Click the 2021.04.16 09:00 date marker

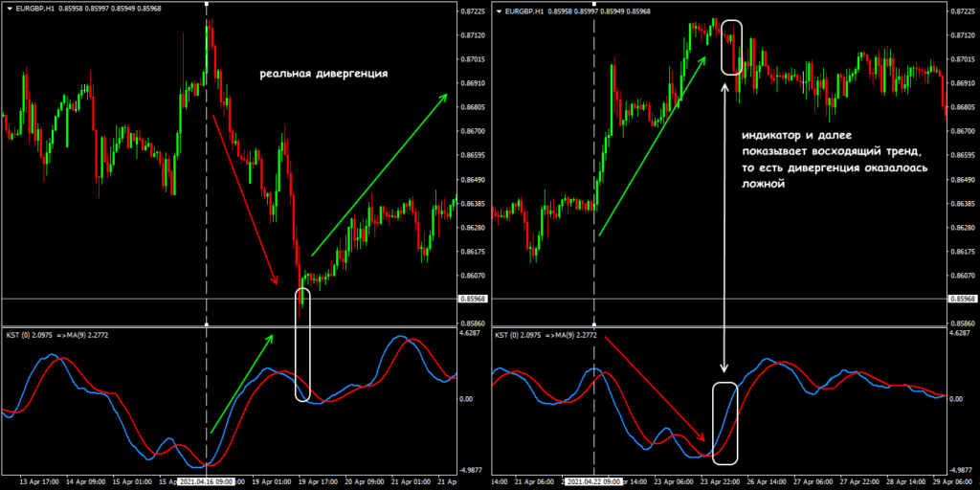(x=207, y=480)
